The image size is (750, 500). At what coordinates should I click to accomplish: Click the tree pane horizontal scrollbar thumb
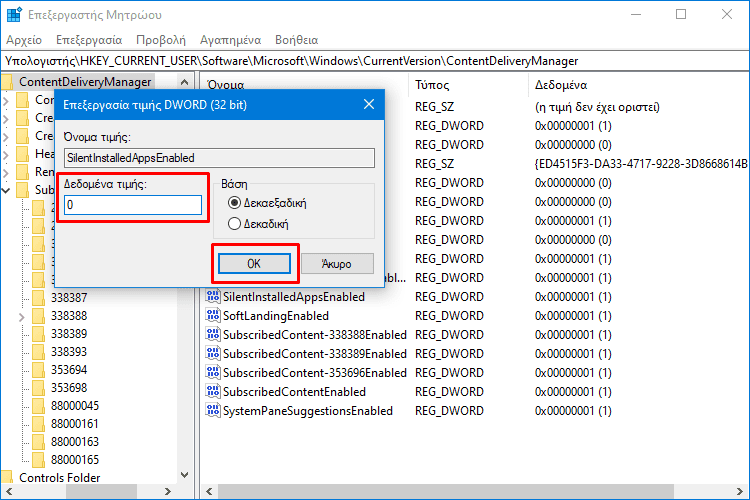(x=101, y=491)
